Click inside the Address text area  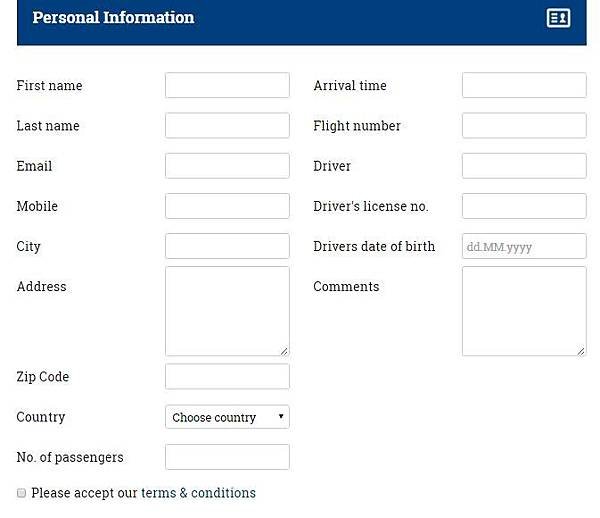227,311
